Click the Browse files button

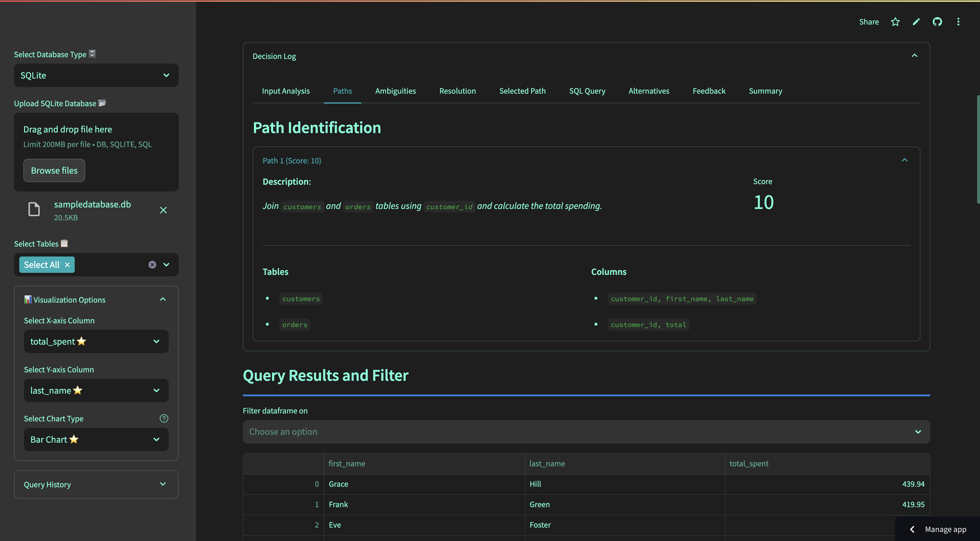point(54,170)
